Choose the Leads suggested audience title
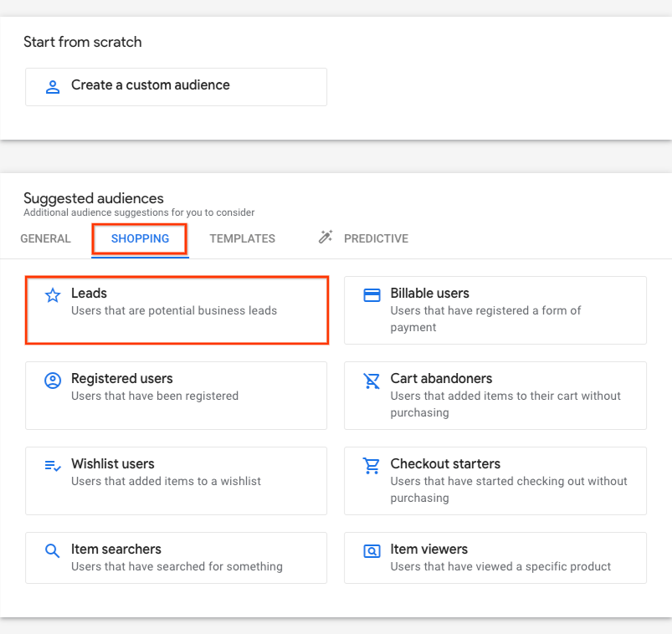The width and height of the screenshot is (672, 634). point(90,293)
